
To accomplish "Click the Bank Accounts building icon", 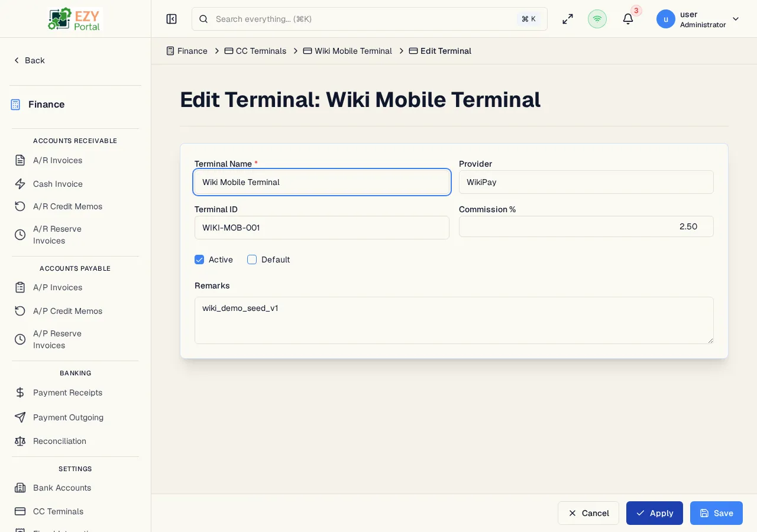I will (x=20, y=488).
